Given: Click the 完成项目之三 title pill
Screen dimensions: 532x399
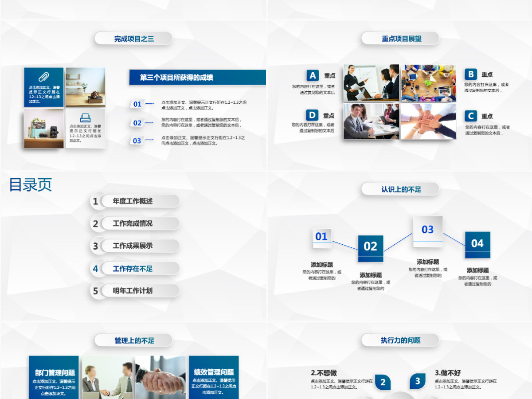Looking at the screenshot, I should click(x=133, y=39).
